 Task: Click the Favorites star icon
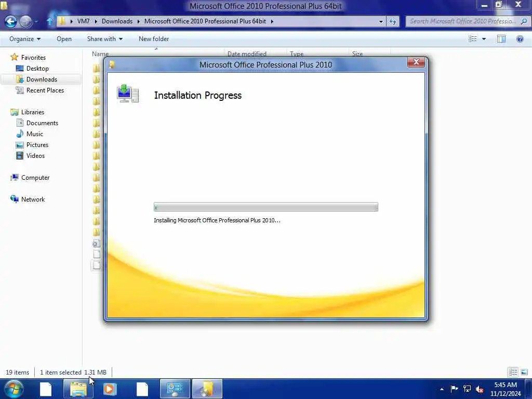click(x=14, y=57)
